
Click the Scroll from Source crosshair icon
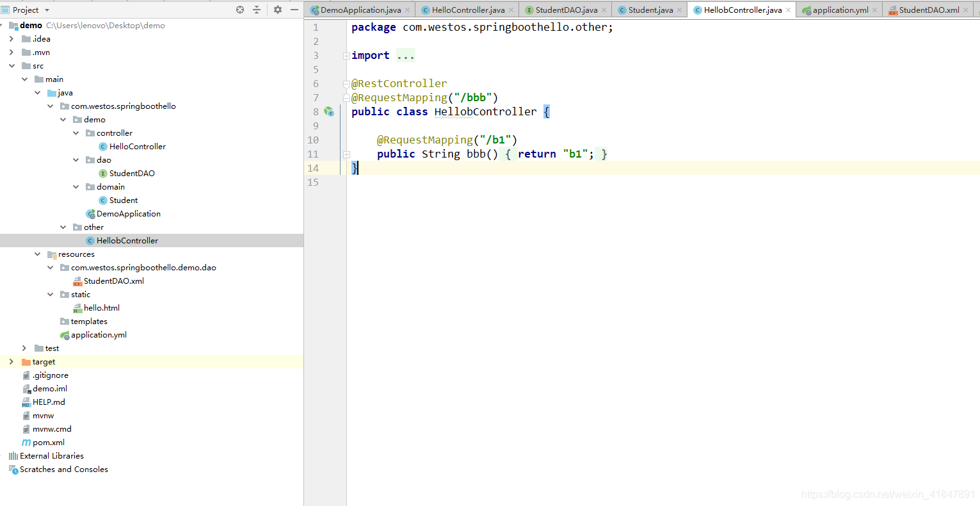[239, 10]
